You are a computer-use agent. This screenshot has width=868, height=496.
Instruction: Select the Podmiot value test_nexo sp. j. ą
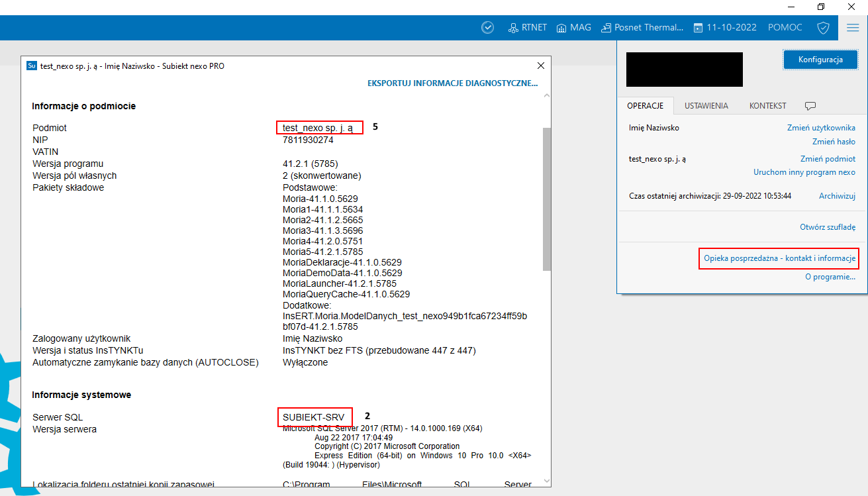click(x=318, y=128)
